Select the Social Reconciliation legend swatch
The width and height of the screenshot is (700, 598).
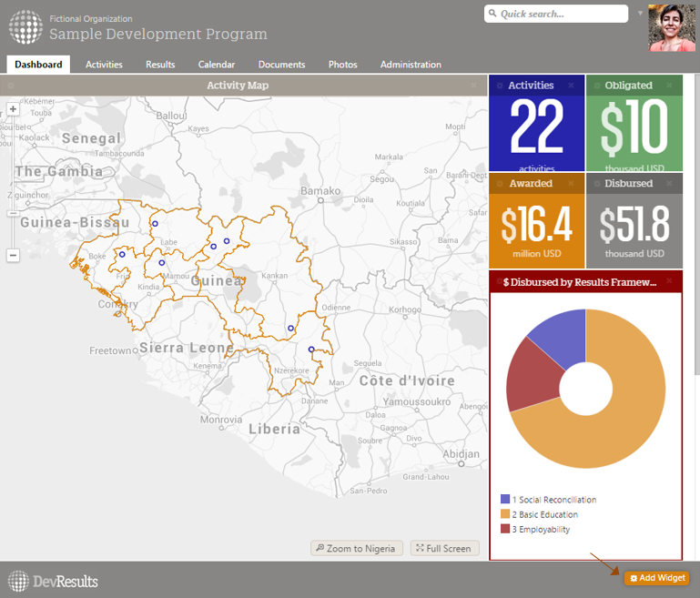tap(505, 499)
